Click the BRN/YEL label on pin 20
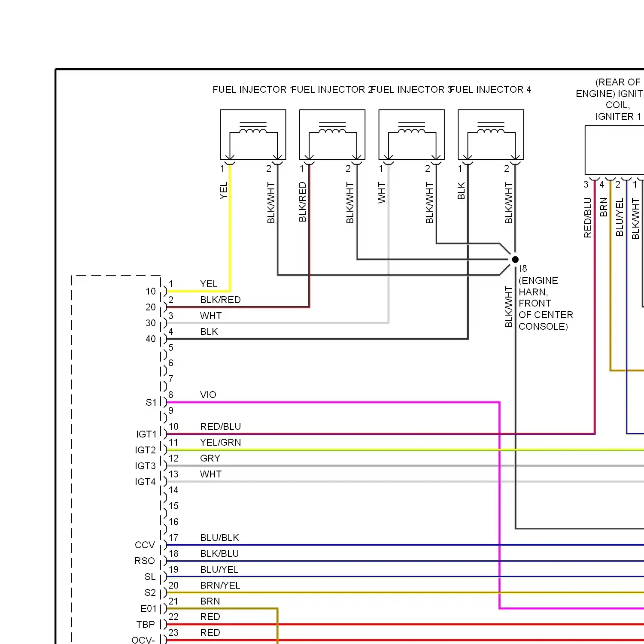The width and height of the screenshot is (644, 644). point(220,586)
